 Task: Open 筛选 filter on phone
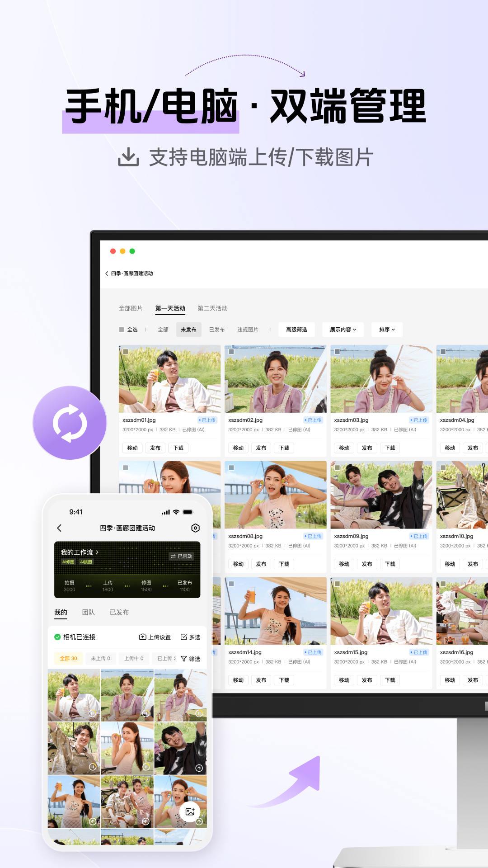190,659
